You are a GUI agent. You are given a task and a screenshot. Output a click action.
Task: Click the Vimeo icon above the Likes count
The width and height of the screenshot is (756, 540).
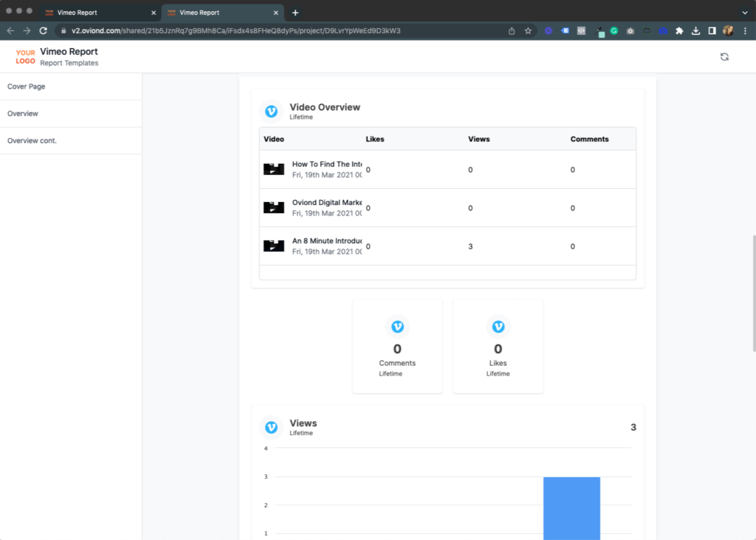[x=498, y=327]
